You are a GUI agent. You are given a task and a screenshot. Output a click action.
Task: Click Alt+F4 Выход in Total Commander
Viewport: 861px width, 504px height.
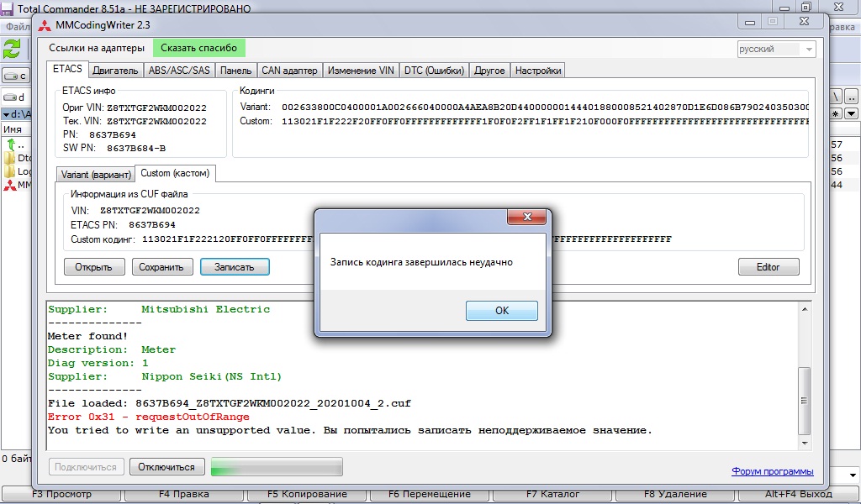799,494
